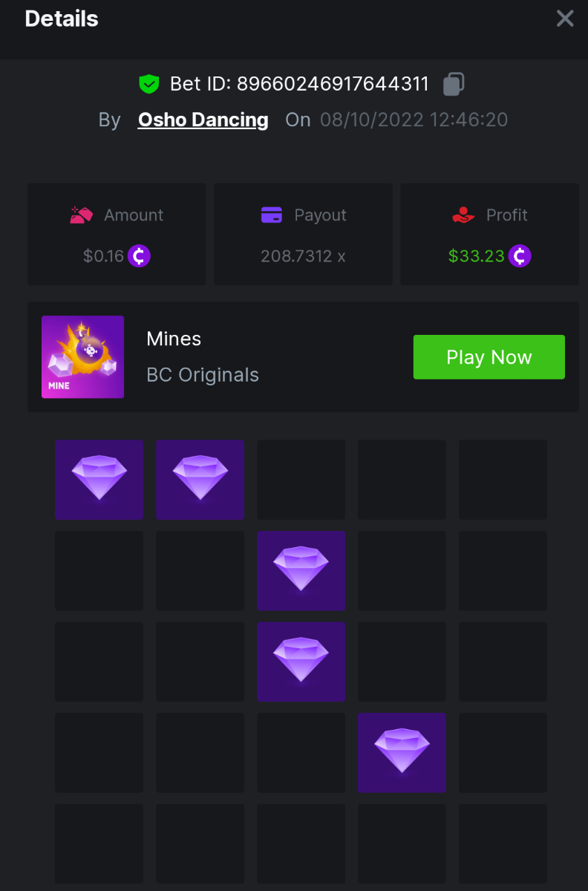Click the Profit hand icon
Image resolution: width=588 pixels, height=891 pixels.
[463, 215]
